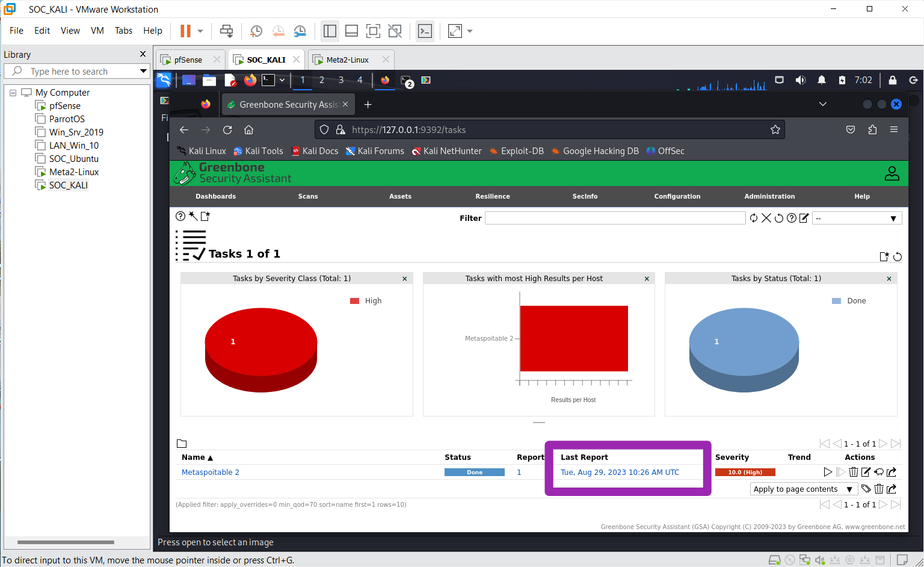Open Apply to page contents dropdown

tap(803, 489)
